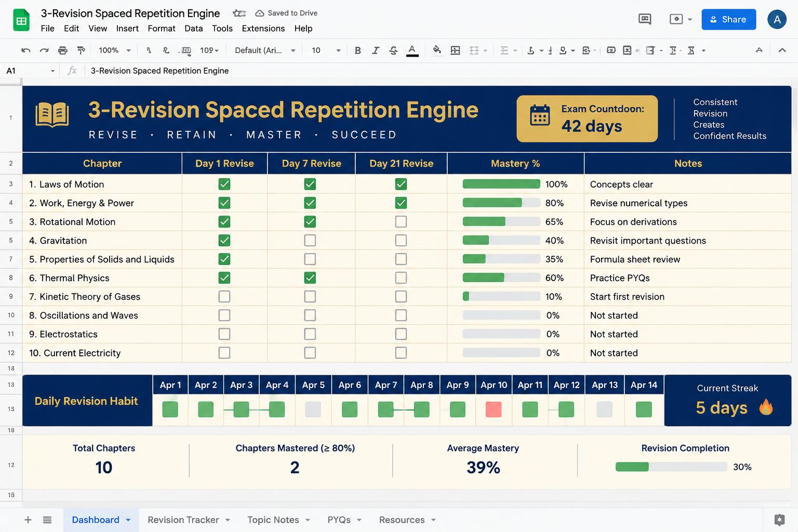This screenshot has width=798, height=532.
Task: Check Day 21 Revise for Rotational Motion
Action: pos(401,222)
